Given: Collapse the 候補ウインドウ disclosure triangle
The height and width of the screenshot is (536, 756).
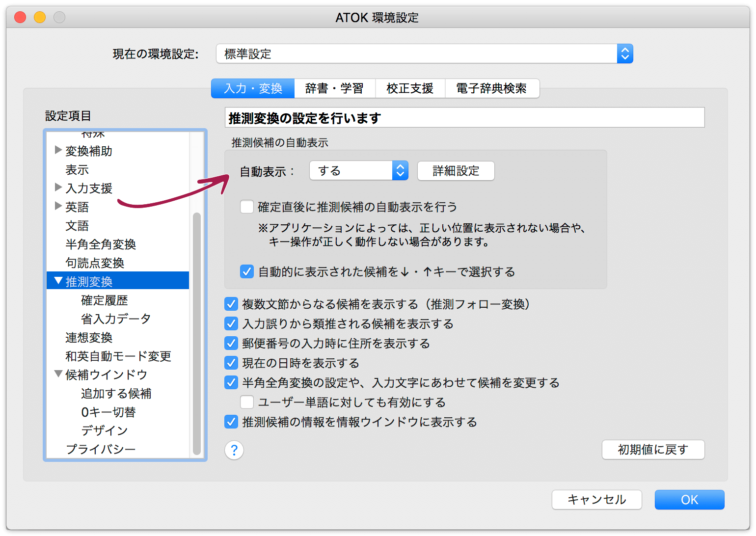Looking at the screenshot, I should pos(58,374).
